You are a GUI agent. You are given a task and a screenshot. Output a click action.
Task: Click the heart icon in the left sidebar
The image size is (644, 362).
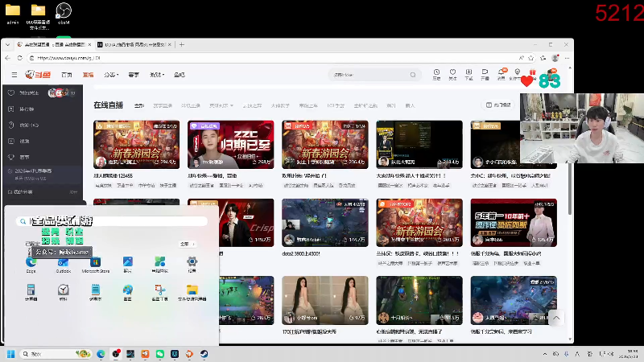point(11,93)
